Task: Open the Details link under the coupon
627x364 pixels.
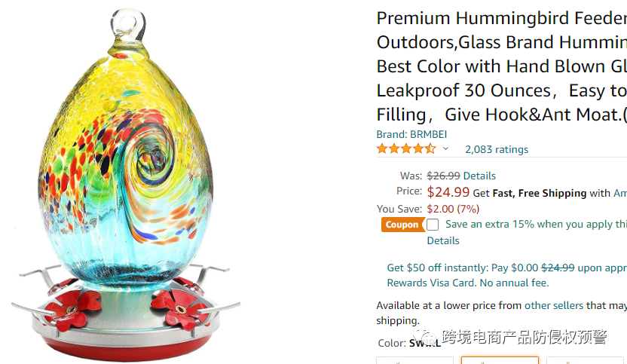Action: 442,241
